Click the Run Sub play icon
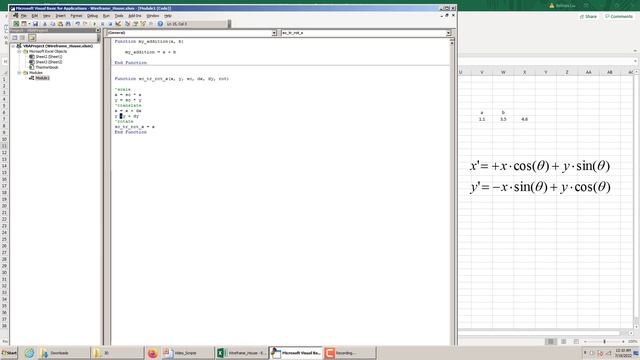The image size is (640, 360). click(x=94, y=24)
